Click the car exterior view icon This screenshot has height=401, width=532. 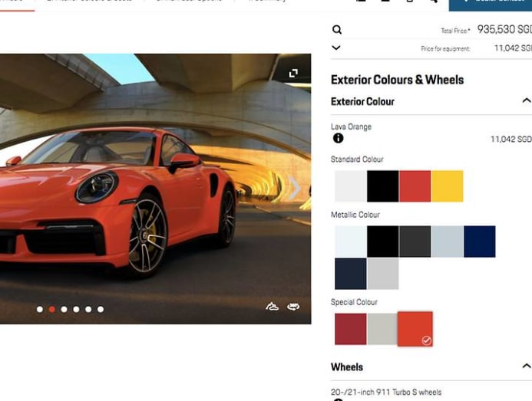tap(272, 307)
